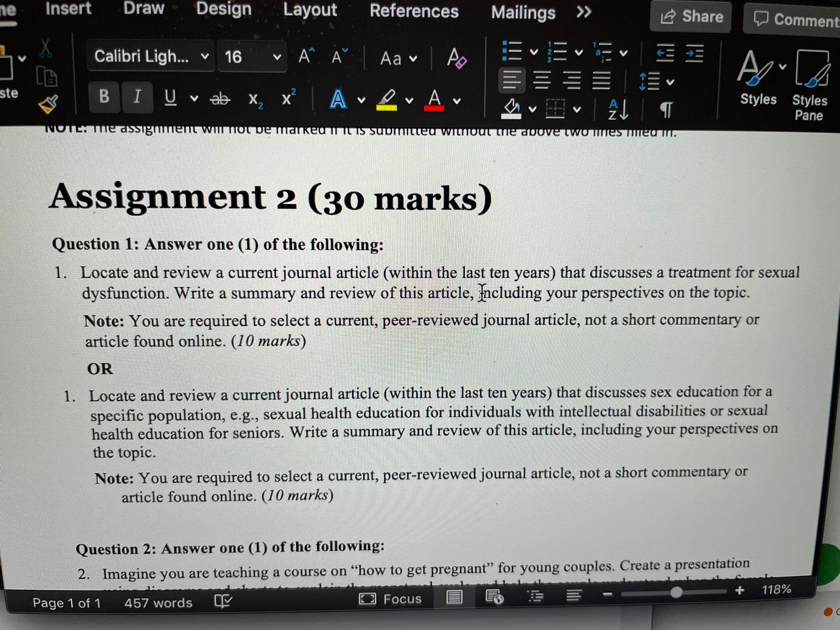
Task: Click the Increase Indent icon
Action: [x=694, y=54]
